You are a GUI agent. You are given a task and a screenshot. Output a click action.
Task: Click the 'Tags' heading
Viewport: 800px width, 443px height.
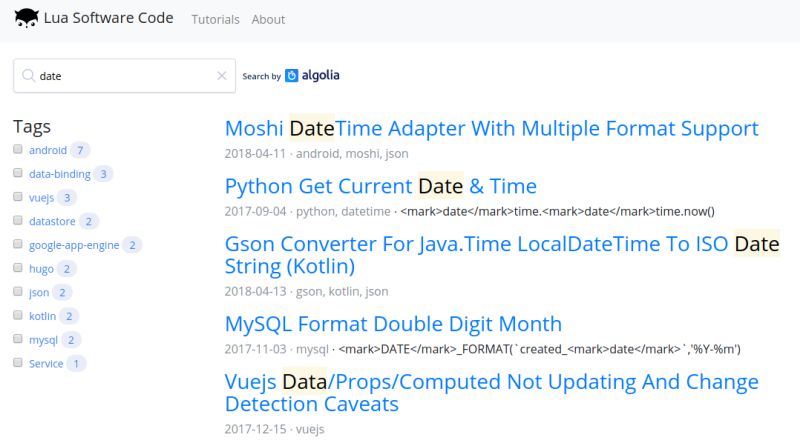tap(32, 126)
